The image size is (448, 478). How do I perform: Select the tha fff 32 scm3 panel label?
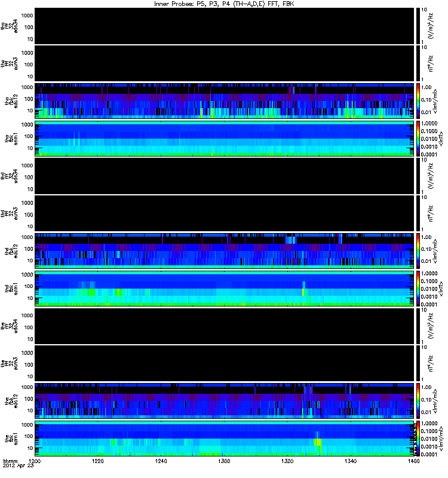pos(10,64)
